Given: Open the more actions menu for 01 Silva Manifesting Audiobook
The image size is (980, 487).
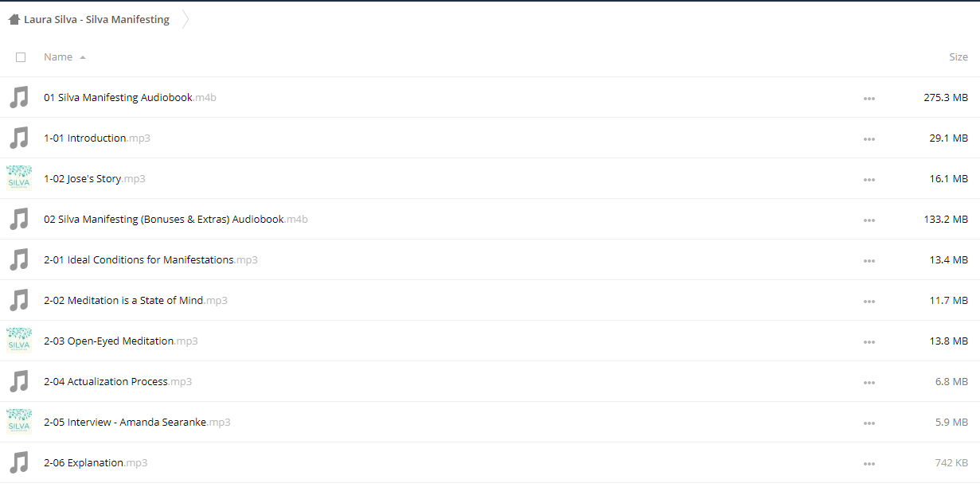Looking at the screenshot, I should click(869, 99).
